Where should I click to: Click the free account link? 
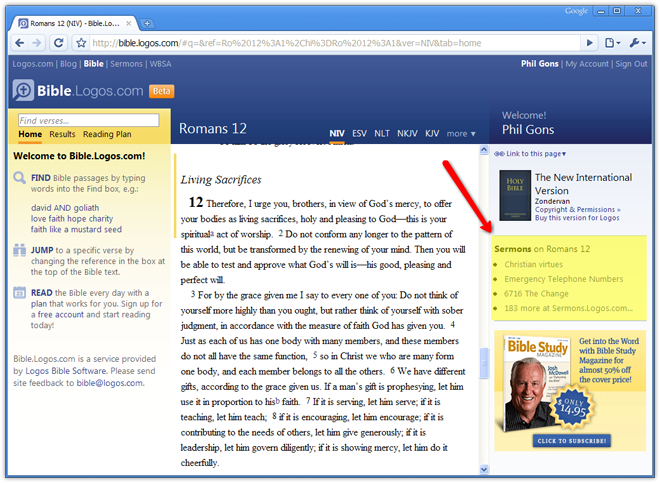[61, 314]
